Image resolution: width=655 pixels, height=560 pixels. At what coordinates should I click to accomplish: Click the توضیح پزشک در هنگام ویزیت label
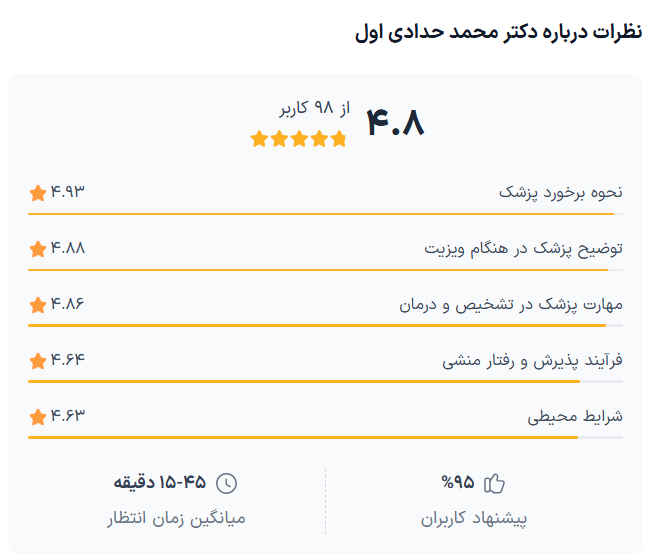[523, 248]
